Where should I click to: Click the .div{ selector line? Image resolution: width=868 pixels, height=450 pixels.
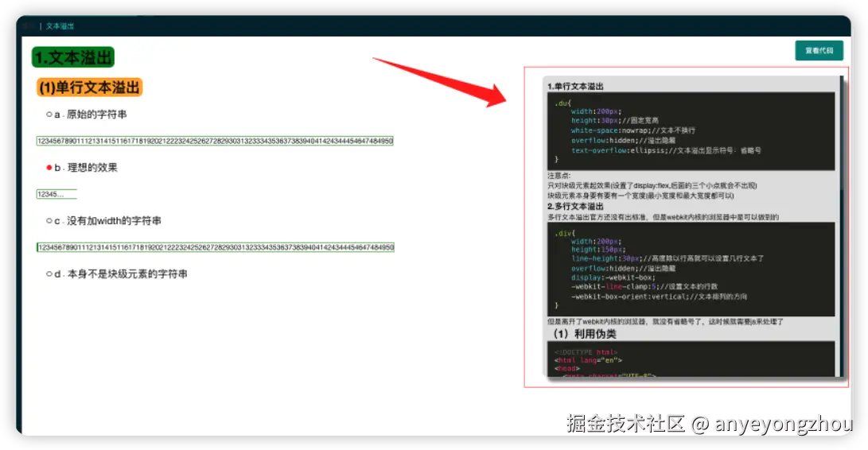(565, 233)
